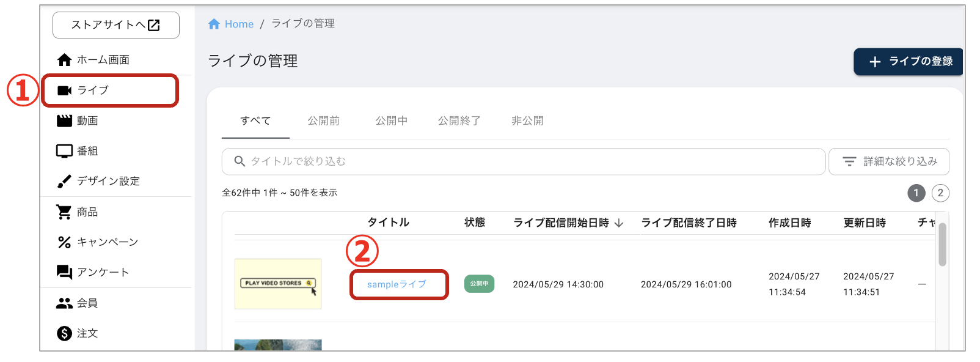The image size is (980, 362).
Task: Select page 1 pagination button
Action: (916, 193)
